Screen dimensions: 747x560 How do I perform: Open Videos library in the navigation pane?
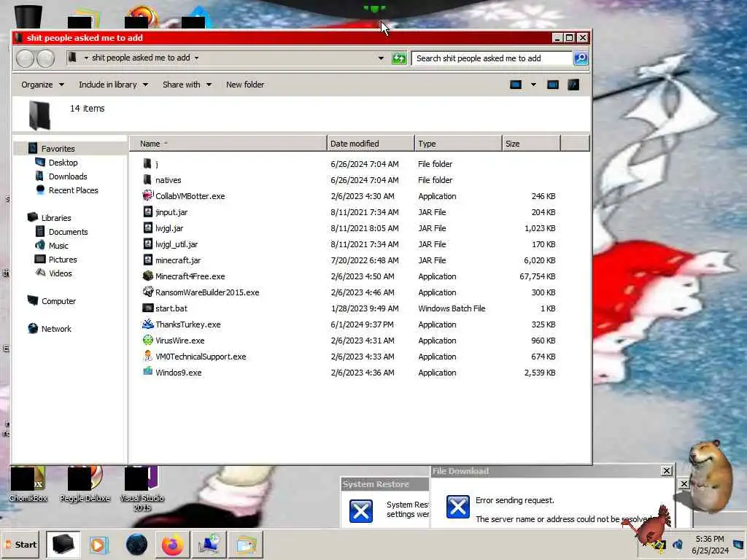point(60,273)
